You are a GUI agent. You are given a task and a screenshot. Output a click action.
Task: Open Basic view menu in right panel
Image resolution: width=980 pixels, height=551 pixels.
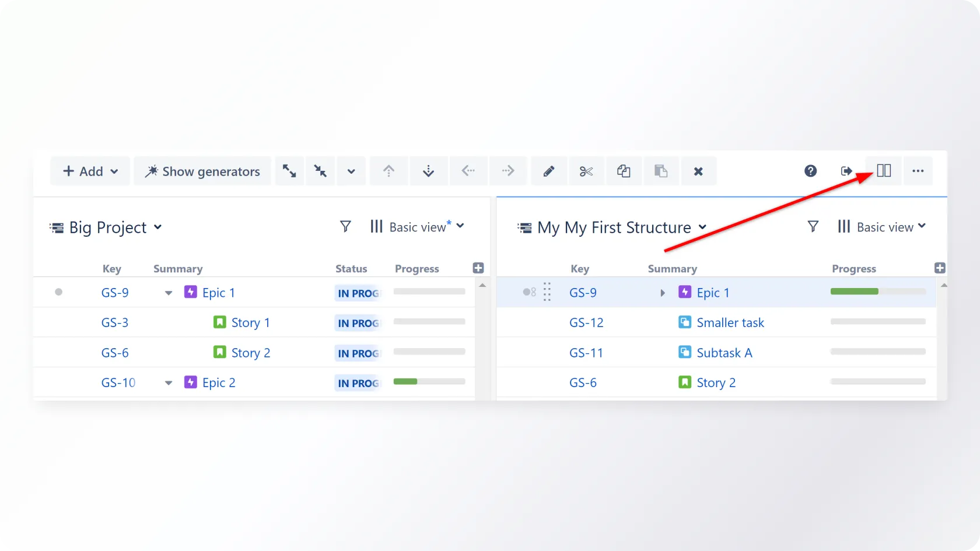[x=881, y=227]
